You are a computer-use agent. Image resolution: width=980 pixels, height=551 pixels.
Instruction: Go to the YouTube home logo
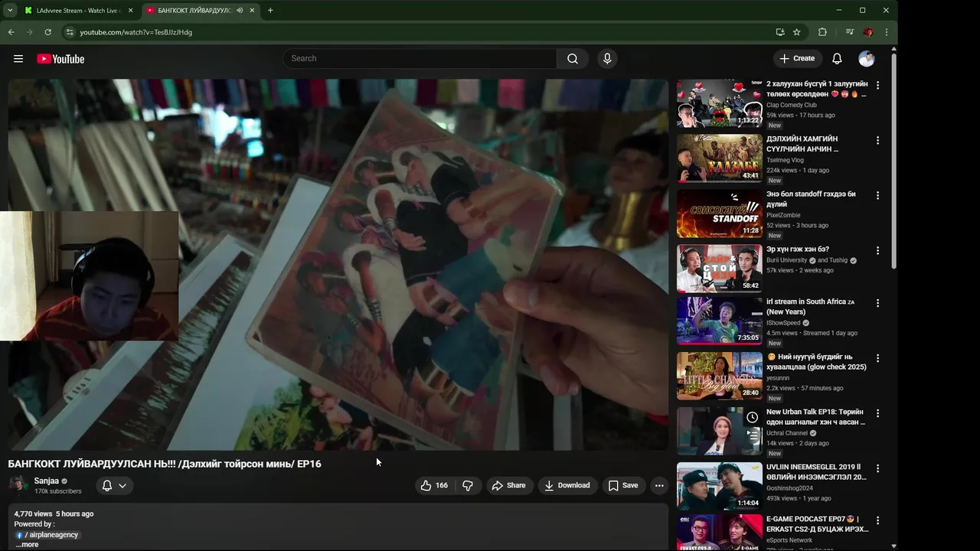pos(60,59)
